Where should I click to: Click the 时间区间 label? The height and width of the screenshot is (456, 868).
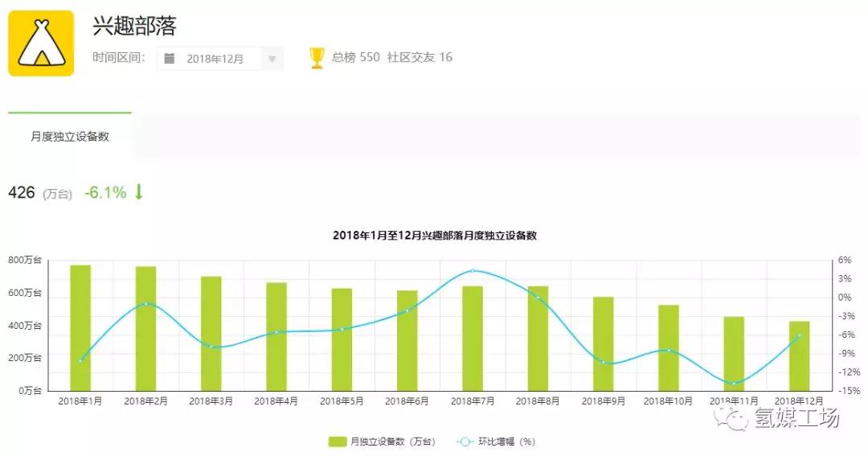(x=118, y=57)
